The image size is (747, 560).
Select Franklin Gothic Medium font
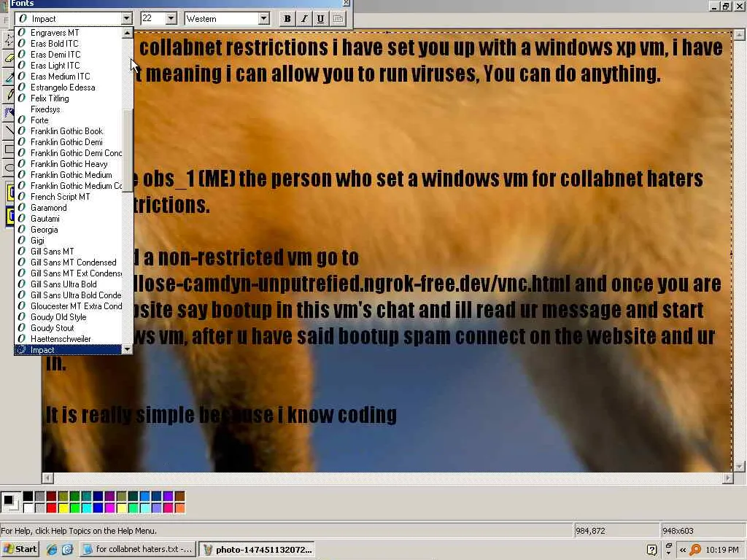click(x=68, y=175)
